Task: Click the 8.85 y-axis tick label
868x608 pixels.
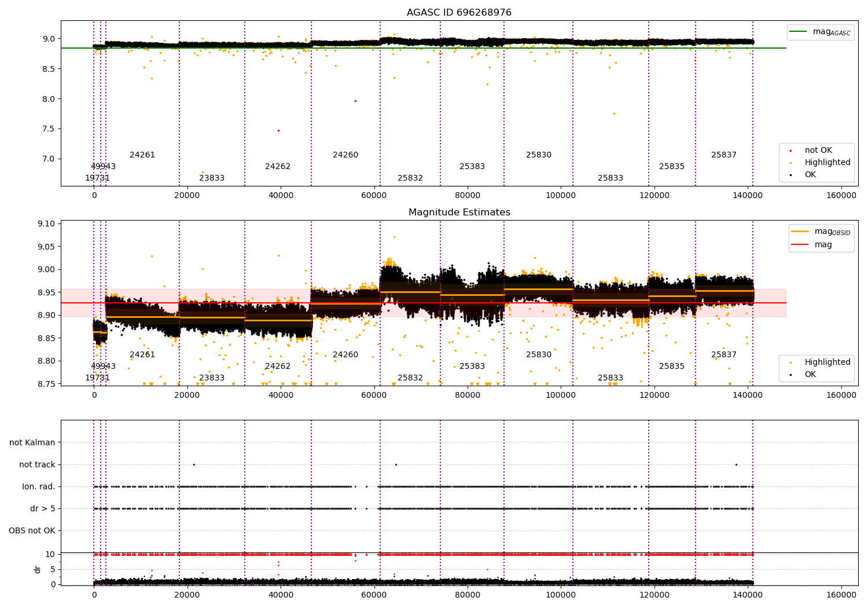Action: click(x=46, y=338)
